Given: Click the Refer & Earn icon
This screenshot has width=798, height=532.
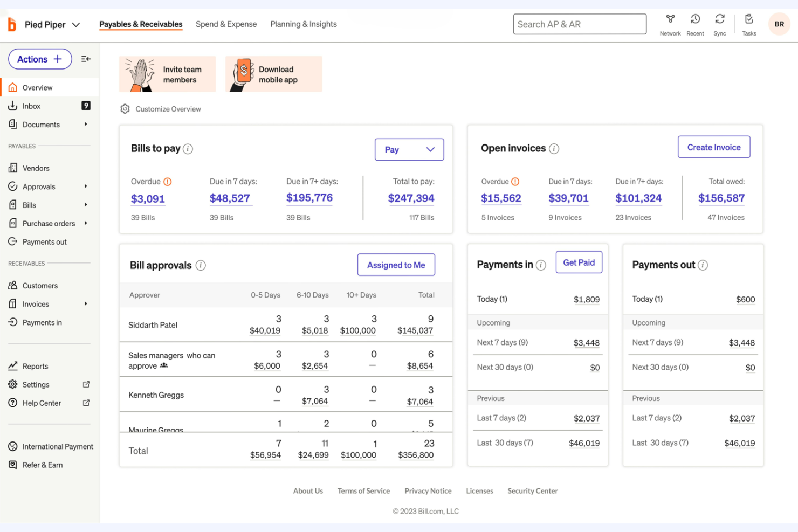Looking at the screenshot, I should pyautogui.click(x=13, y=465).
